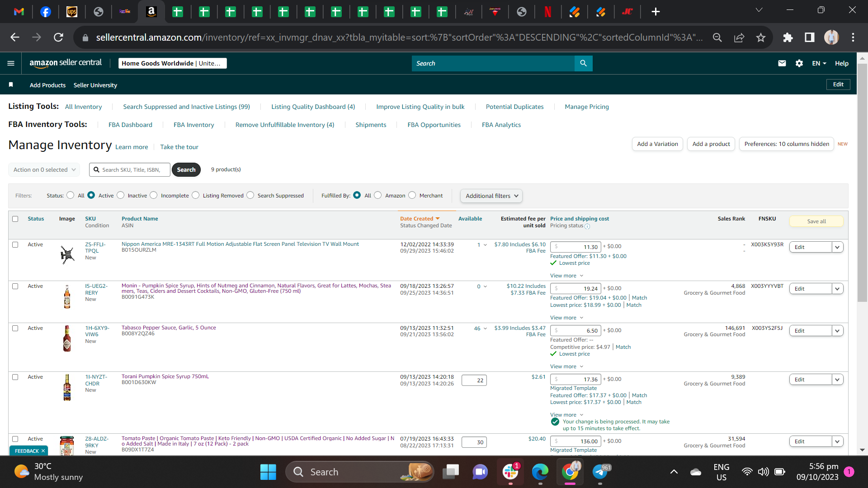Choose the All status filter radio
The image size is (868, 488).
click(x=70, y=195)
